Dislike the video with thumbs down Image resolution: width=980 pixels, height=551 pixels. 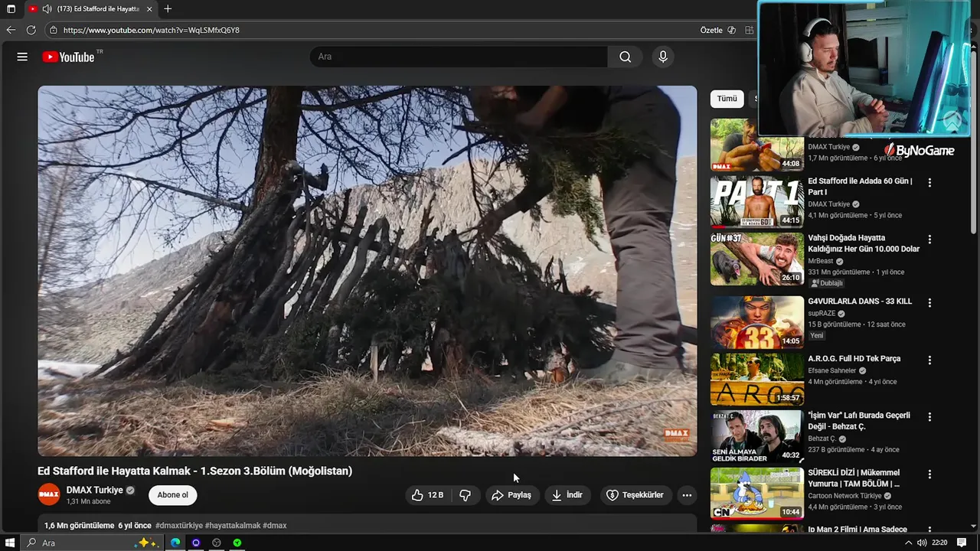(465, 495)
